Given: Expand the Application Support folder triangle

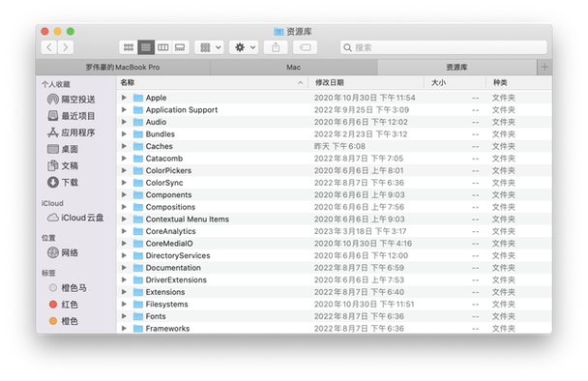Looking at the screenshot, I should click(x=124, y=110).
